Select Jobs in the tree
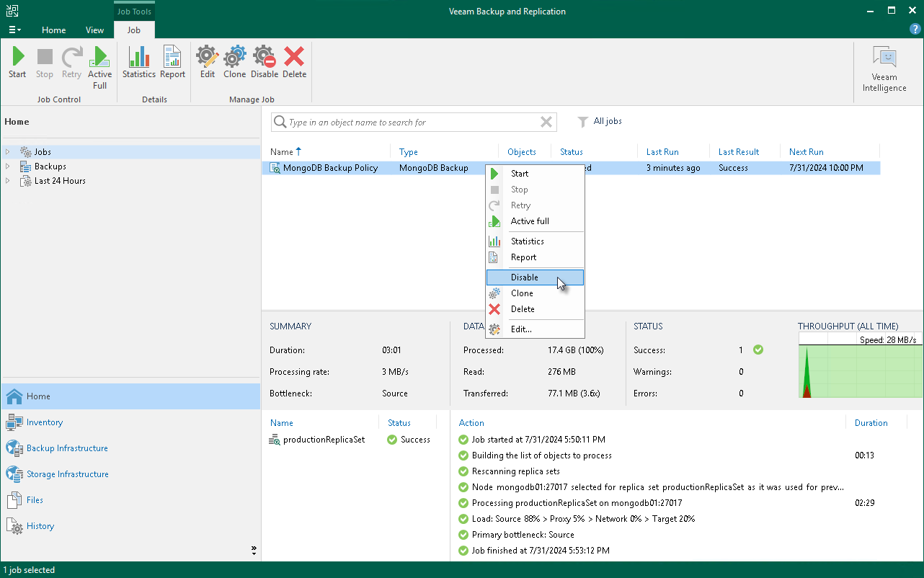 (43, 152)
